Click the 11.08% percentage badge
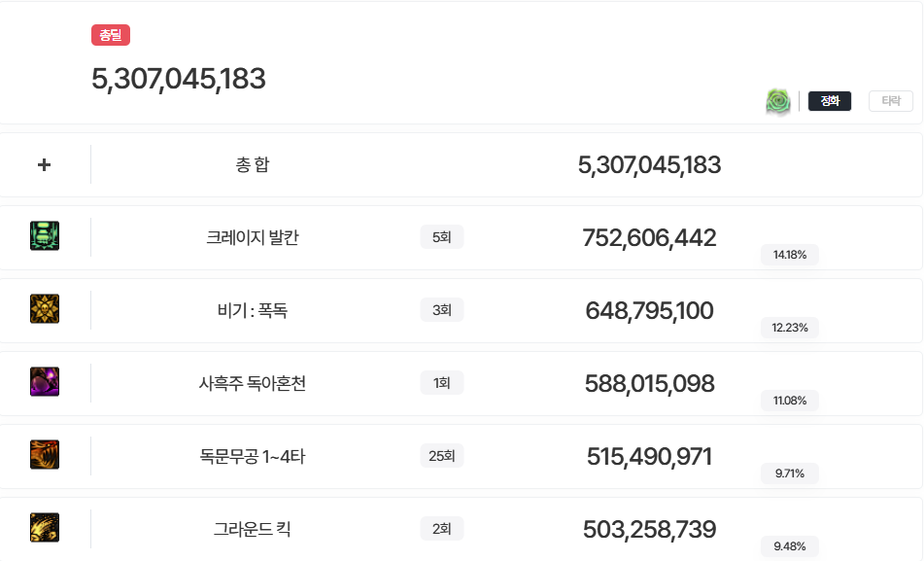 pyautogui.click(x=790, y=401)
